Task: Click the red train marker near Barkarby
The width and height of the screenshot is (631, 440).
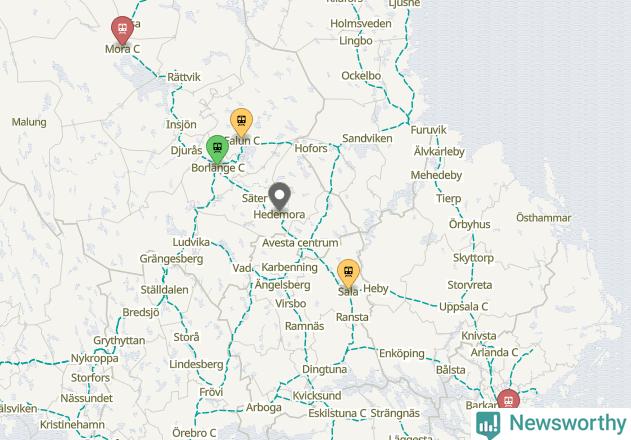Action: [508, 399]
